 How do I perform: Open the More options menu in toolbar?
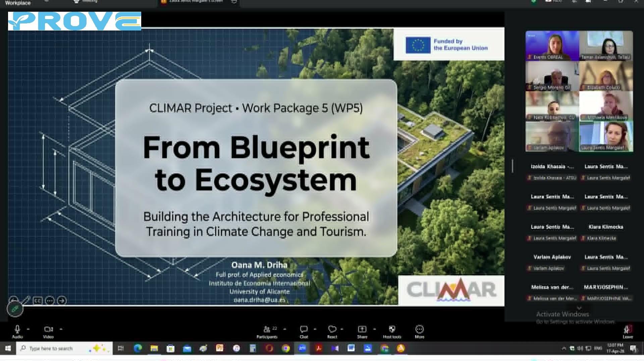point(419,330)
